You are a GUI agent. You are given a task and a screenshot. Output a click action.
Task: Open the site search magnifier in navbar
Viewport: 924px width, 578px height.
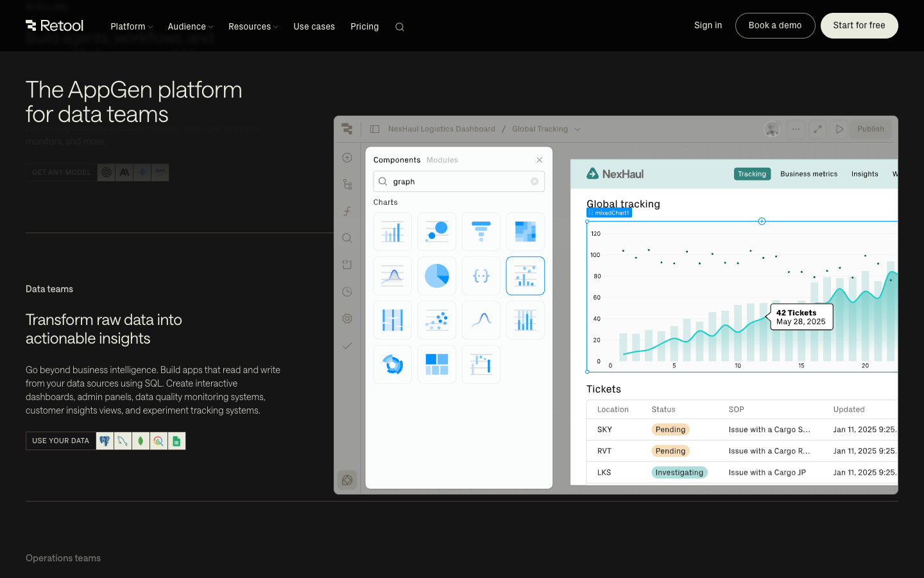tap(400, 27)
